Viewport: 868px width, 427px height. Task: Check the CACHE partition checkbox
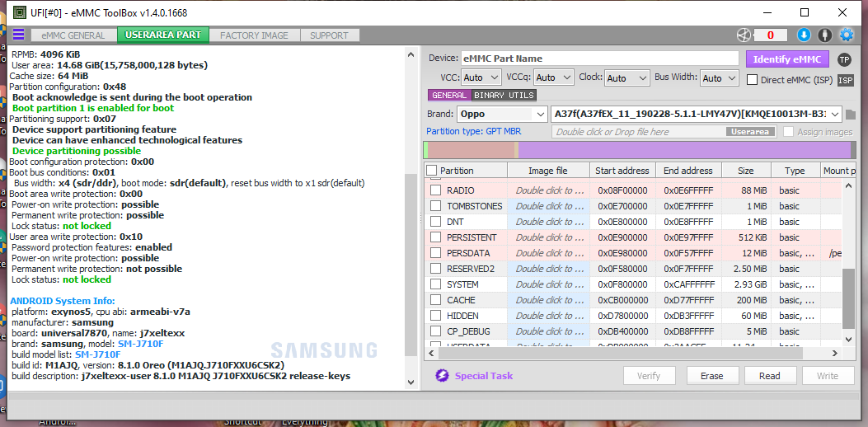[x=436, y=300]
